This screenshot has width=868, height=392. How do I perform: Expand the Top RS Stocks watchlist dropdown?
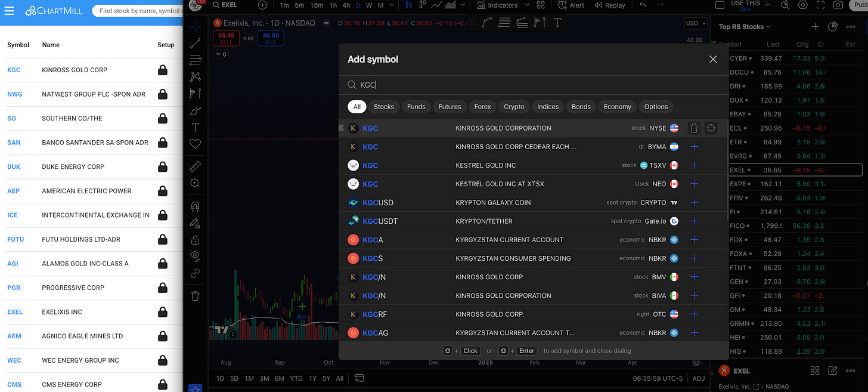745,27
